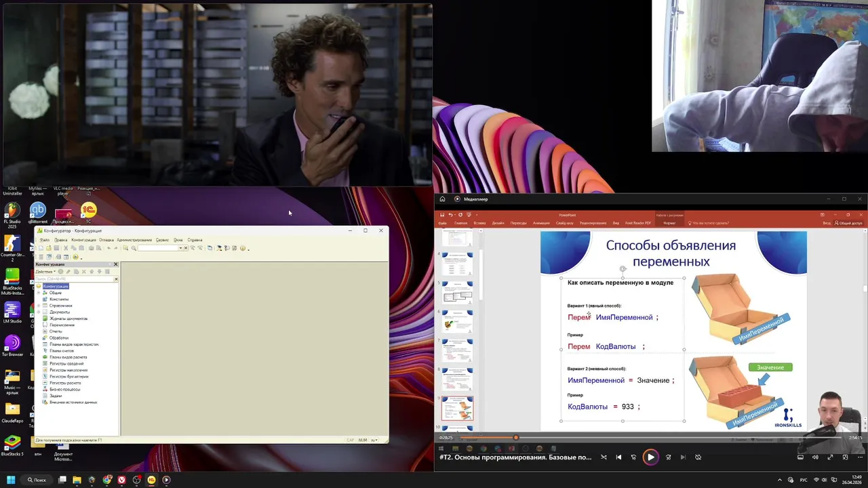Open the Tor Browser desktop shortcut
Image resolution: width=868 pixels, height=488 pixels.
click(x=12, y=346)
